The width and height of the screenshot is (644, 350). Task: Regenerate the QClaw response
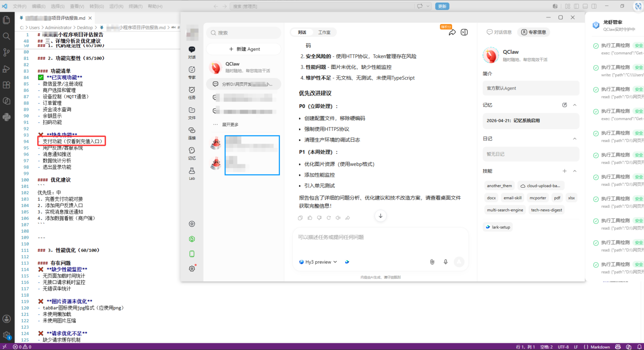click(329, 218)
